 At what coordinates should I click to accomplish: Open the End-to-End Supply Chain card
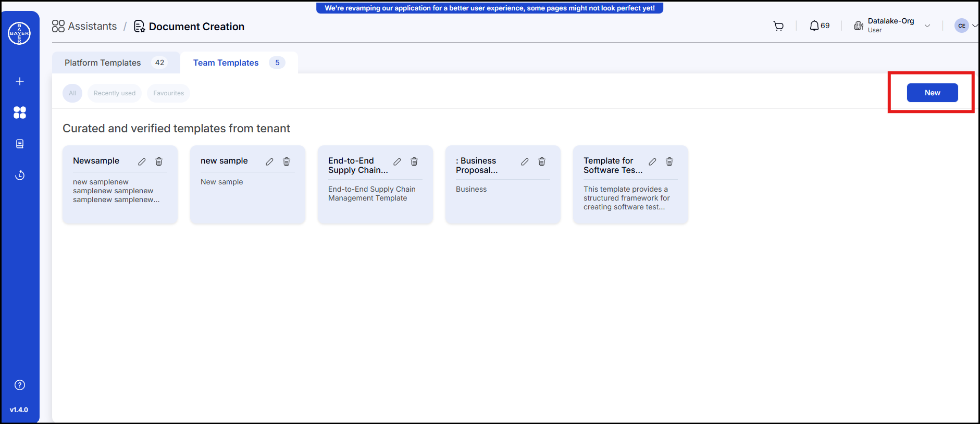tap(375, 184)
